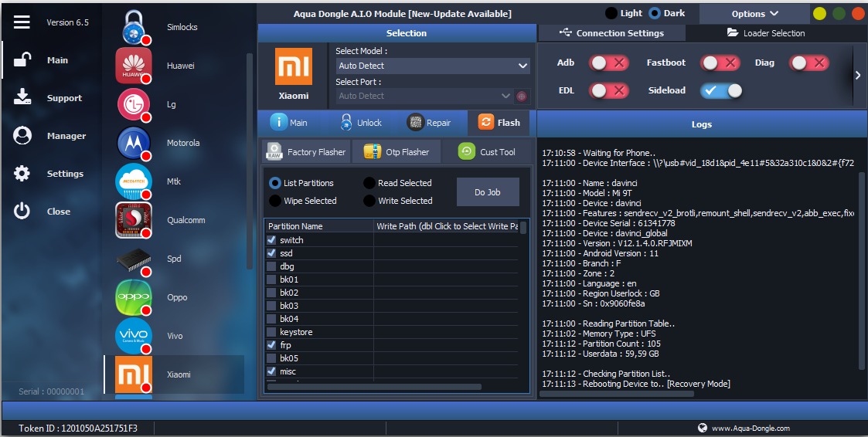This screenshot has height=437, width=868.
Task: Click the Logs panel vertical scrollbar
Action: (862, 270)
